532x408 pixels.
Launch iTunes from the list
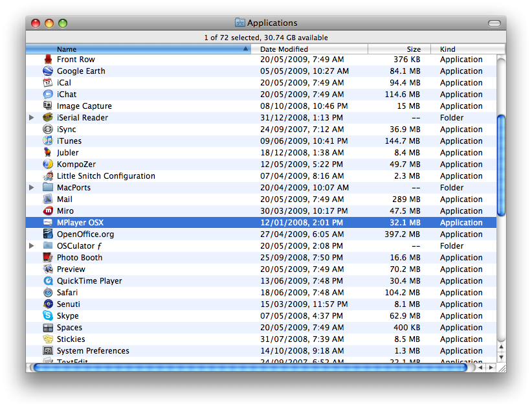pos(48,141)
